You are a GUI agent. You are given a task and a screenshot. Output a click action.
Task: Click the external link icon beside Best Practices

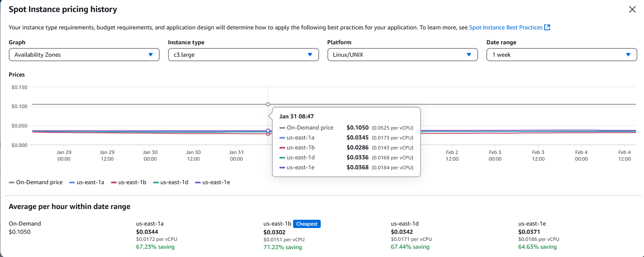point(547,27)
